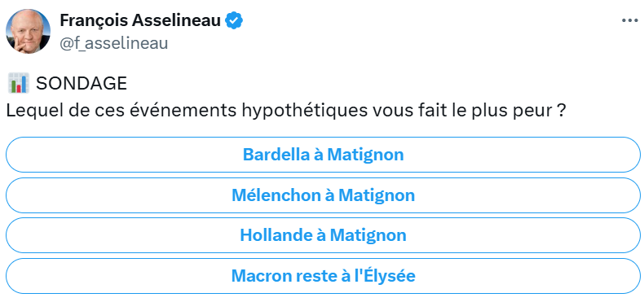Viewport: 644px width, 302px height.
Task: Click the poll question about événements hypothétiques
Action: [284, 112]
